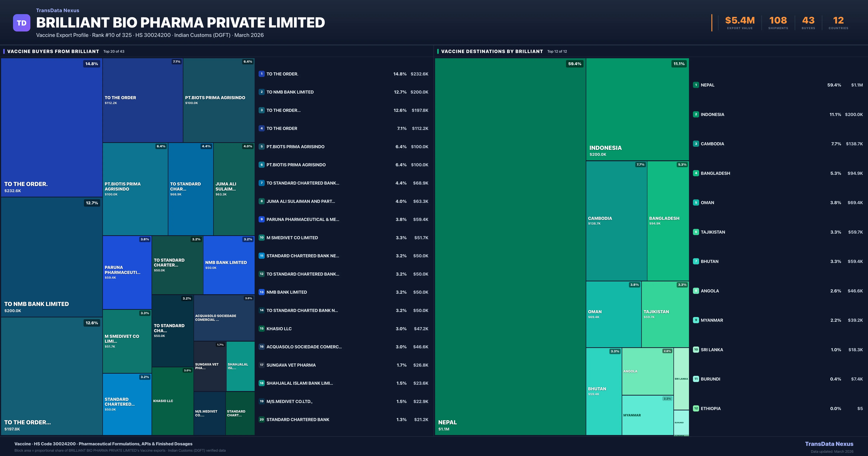Click the TransDataNexus footer brand link
Viewport: 868px width, 456px height.
[x=829, y=444]
